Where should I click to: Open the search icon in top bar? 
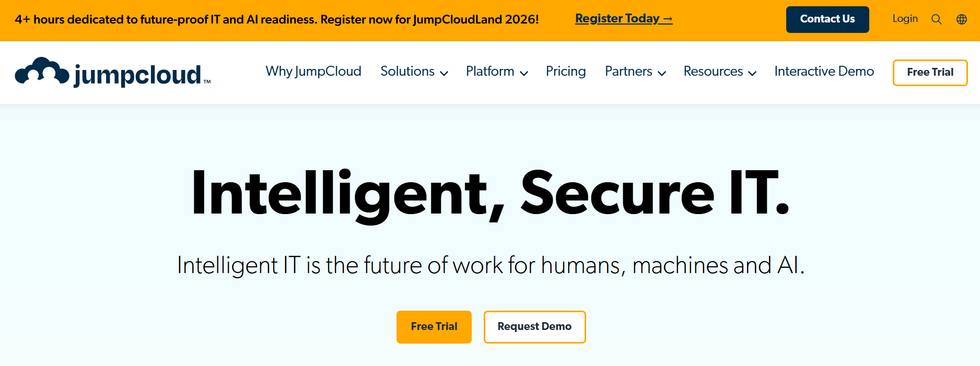(937, 19)
